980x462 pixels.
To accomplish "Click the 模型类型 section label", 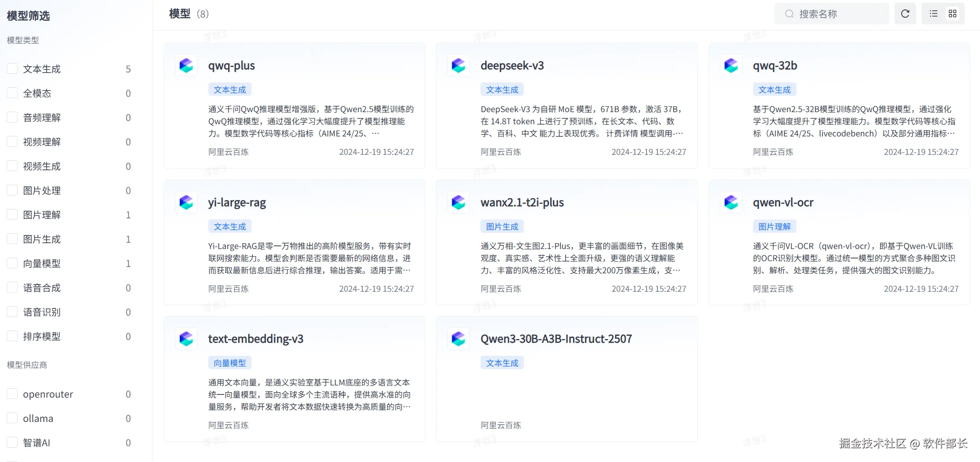I will (x=23, y=40).
